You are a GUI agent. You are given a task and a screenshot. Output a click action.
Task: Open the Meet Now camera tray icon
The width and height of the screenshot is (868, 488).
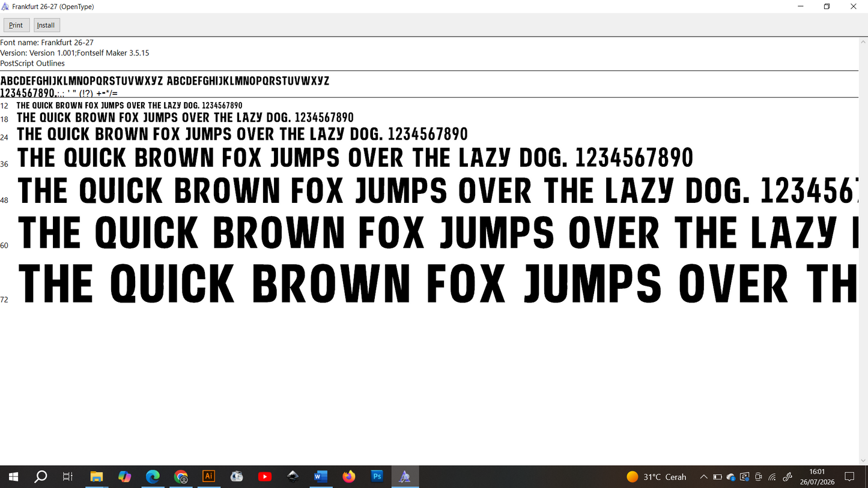pyautogui.click(x=758, y=477)
